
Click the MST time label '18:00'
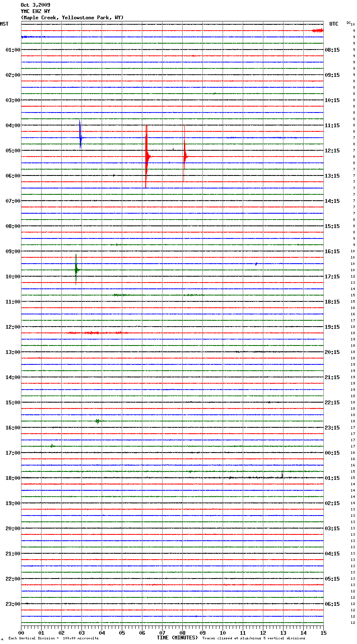click(x=13, y=478)
